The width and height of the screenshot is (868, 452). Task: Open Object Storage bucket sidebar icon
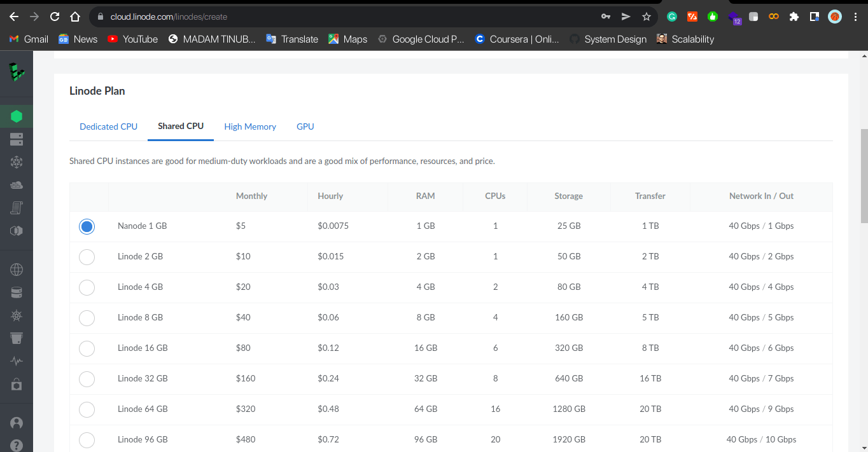coord(17,338)
